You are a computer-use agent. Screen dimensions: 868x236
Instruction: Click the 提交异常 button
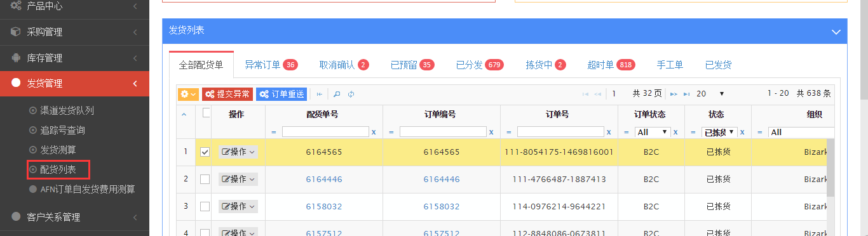227,94
